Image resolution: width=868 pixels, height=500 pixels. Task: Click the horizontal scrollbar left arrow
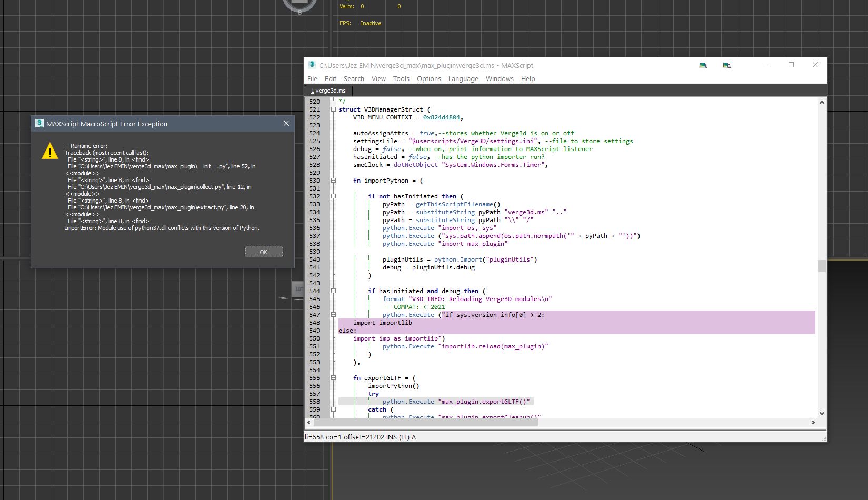click(308, 422)
